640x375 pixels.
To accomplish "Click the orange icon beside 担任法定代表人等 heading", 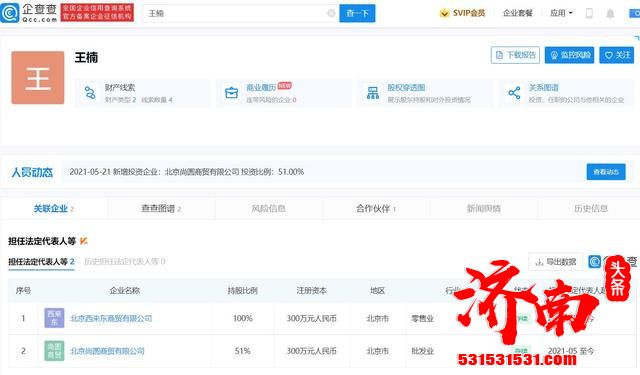I will coord(83,241).
